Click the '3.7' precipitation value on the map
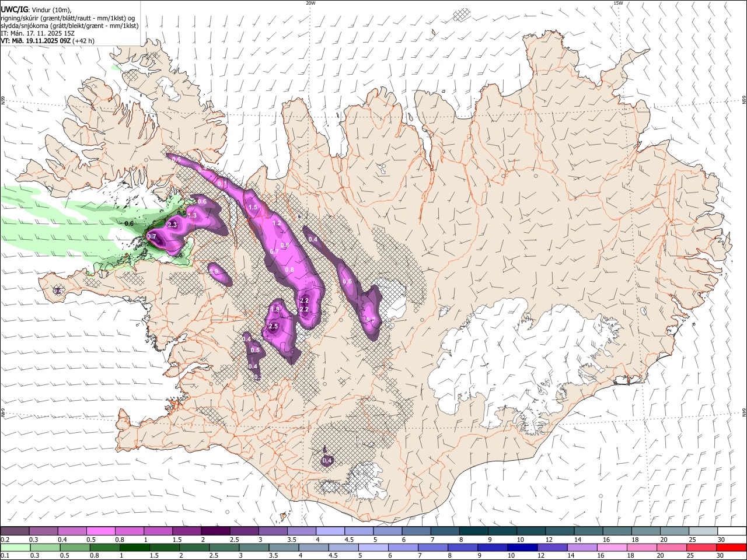747x560 pixels. pyautogui.click(x=152, y=236)
